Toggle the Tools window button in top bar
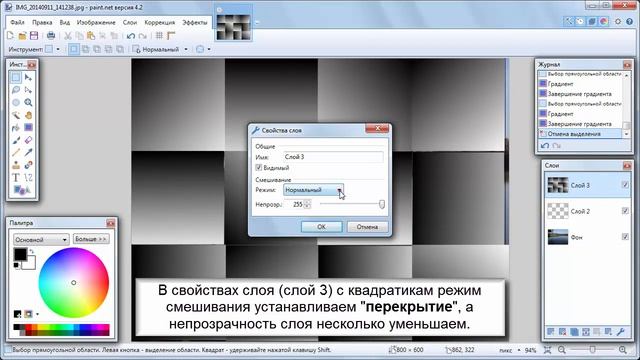This screenshot has height=360, width=640. coord(569,21)
